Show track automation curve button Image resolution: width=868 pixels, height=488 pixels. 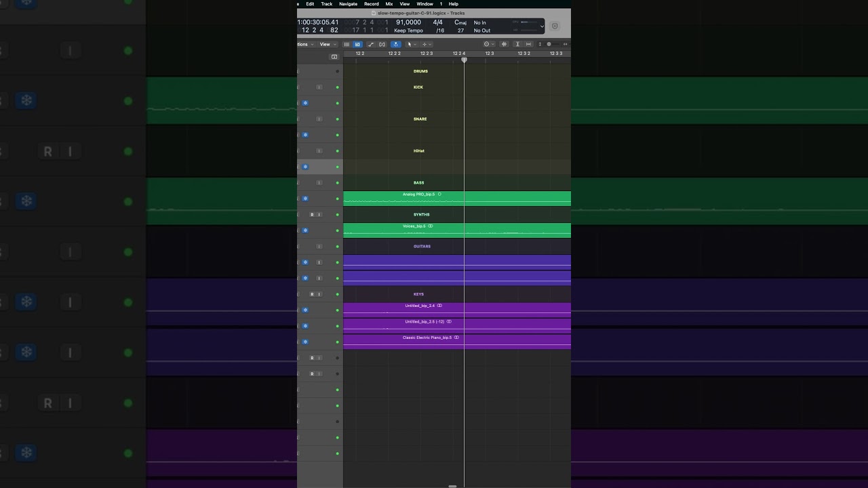point(370,44)
